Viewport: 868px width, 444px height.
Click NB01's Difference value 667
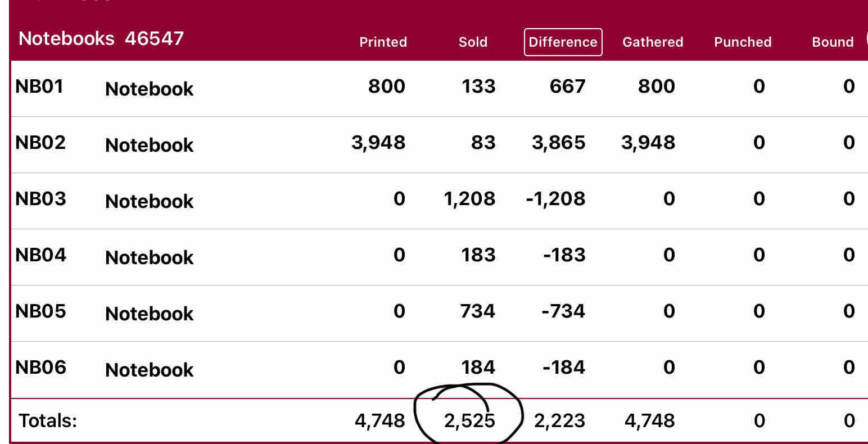pyautogui.click(x=567, y=87)
